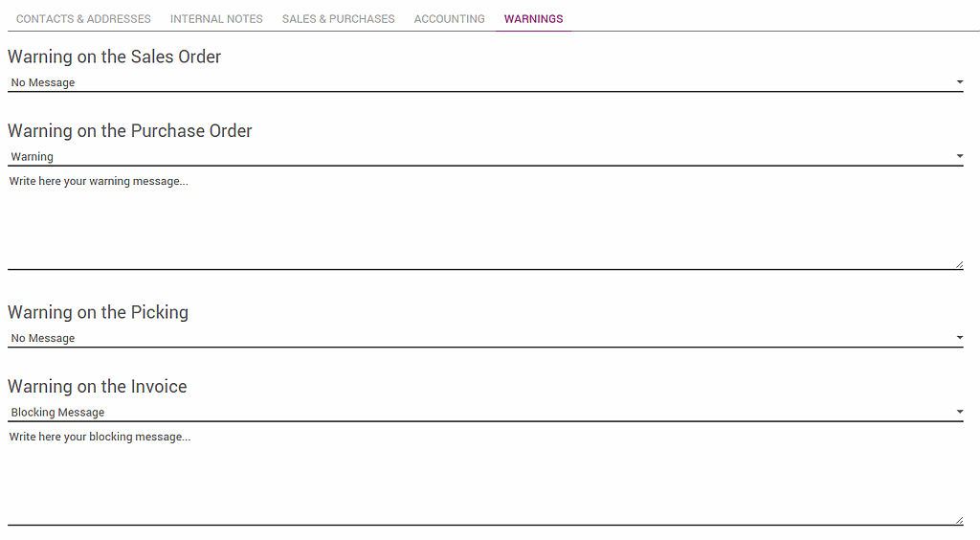980x540 pixels.
Task: Open the Sales Order dropdown showing No Message
Action: tap(479, 82)
